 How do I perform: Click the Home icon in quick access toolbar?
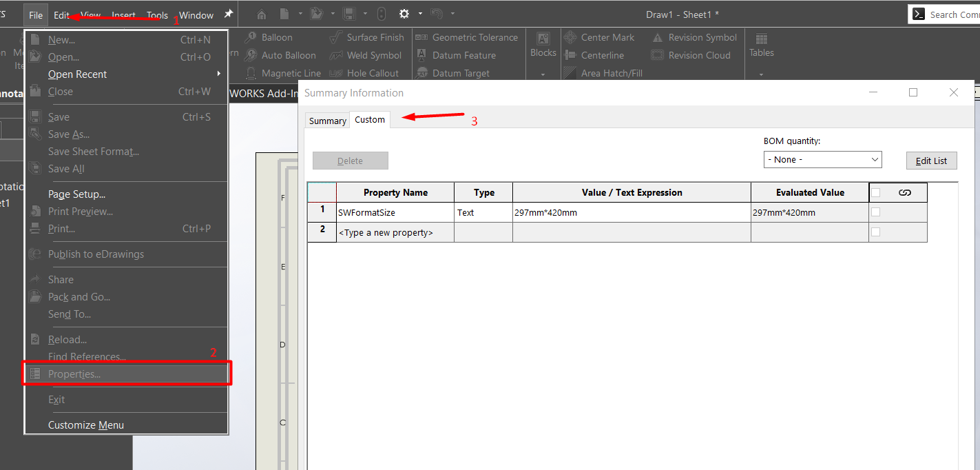click(x=262, y=14)
